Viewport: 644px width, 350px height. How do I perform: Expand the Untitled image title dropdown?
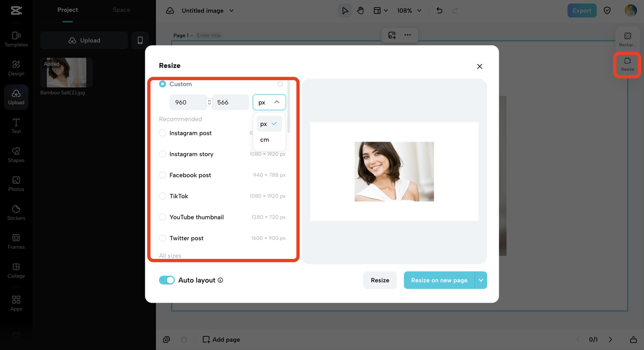[x=231, y=11]
